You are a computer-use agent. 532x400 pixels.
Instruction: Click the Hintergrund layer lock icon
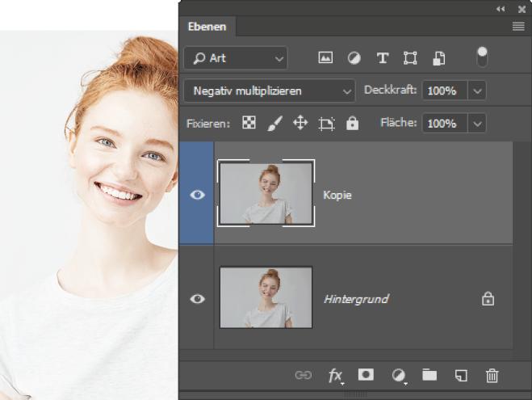tap(488, 298)
